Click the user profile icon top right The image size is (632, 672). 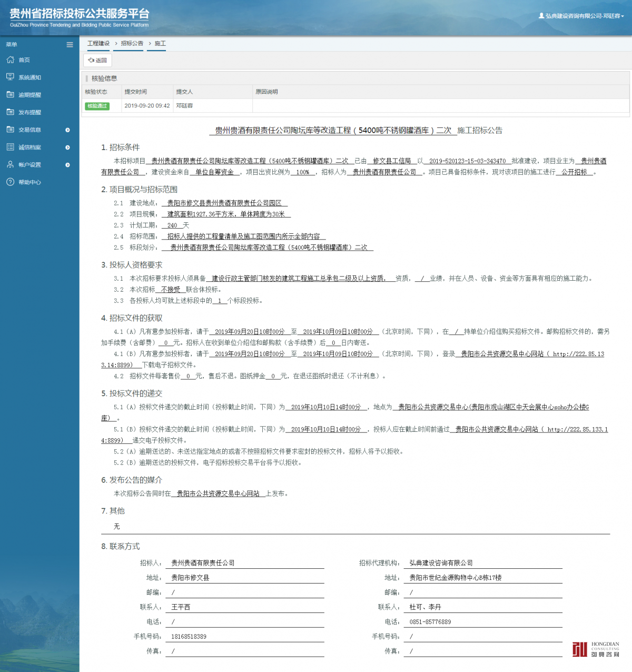coord(541,16)
